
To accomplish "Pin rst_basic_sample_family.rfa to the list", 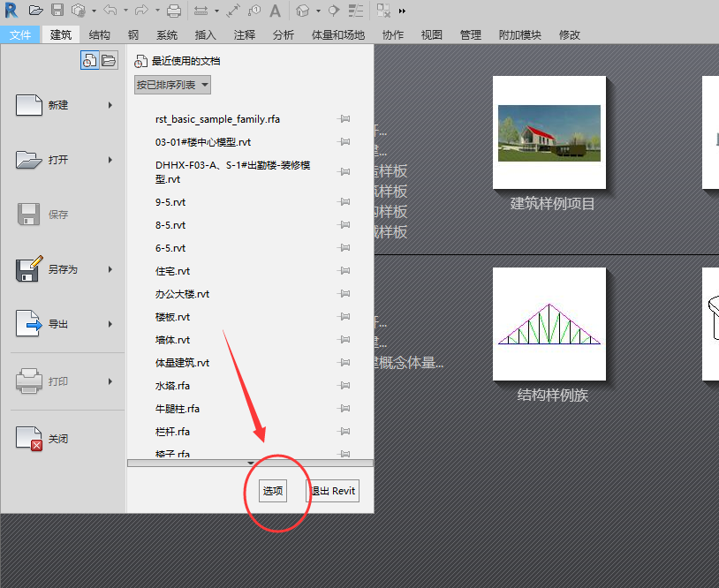I will pos(344,119).
